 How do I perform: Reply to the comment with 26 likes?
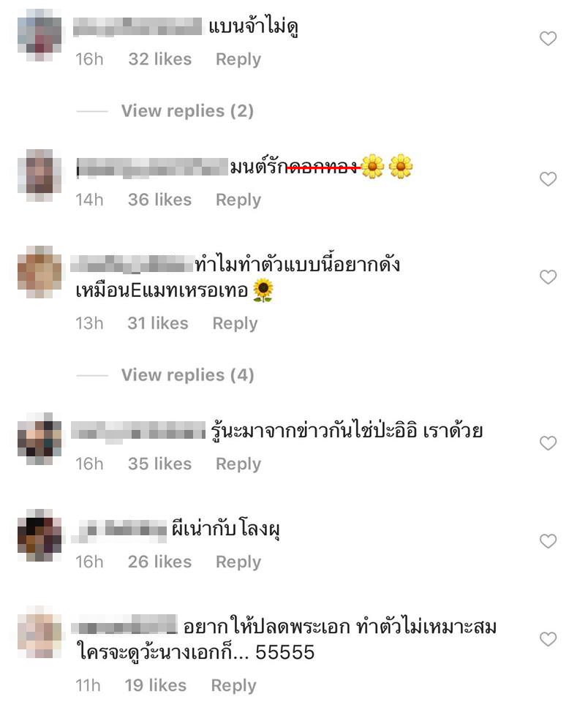coord(238,562)
